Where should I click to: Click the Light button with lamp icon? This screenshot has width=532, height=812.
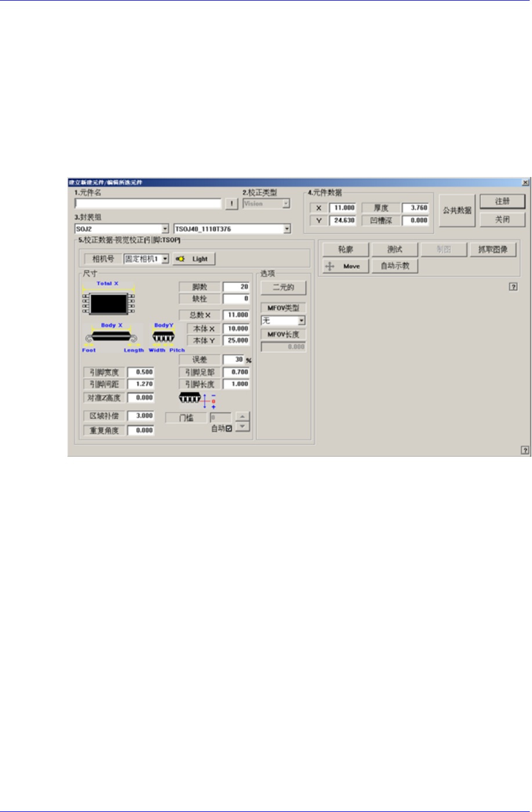(194, 259)
